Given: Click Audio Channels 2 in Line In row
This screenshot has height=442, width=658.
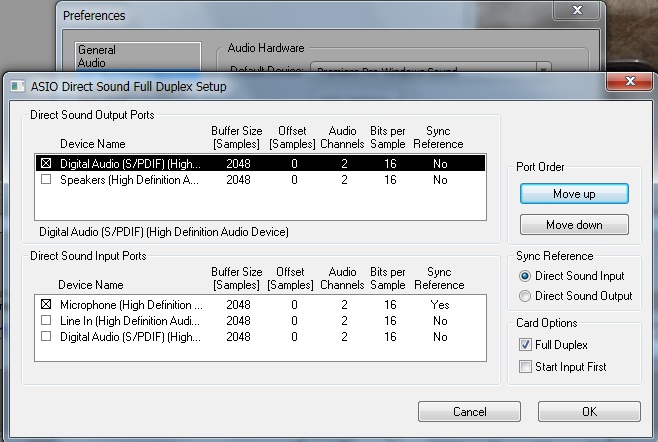Looking at the screenshot, I should pos(344,321).
